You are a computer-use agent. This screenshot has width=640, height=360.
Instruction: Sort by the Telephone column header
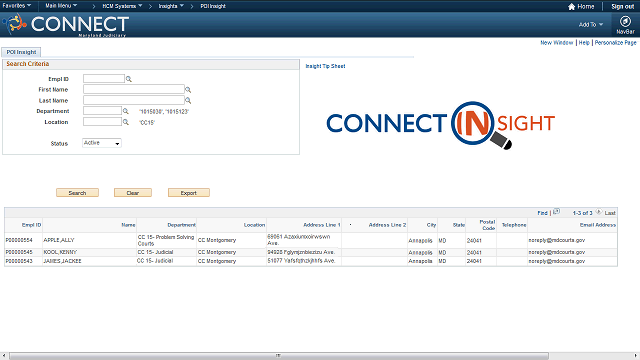click(x=514, y=225)
